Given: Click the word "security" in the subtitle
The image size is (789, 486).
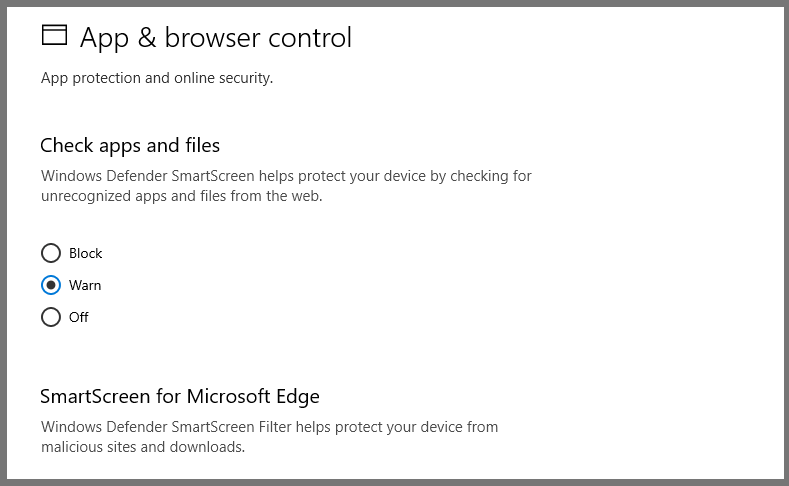Looking at the screenshot, I should click(x=243, y=77).
